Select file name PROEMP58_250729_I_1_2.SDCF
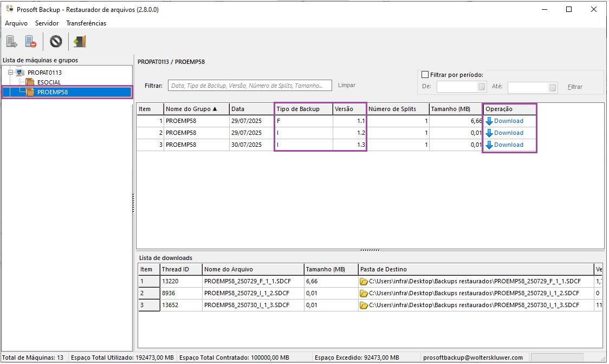Viewport: 609px width, 364px height. coord(253,293)
